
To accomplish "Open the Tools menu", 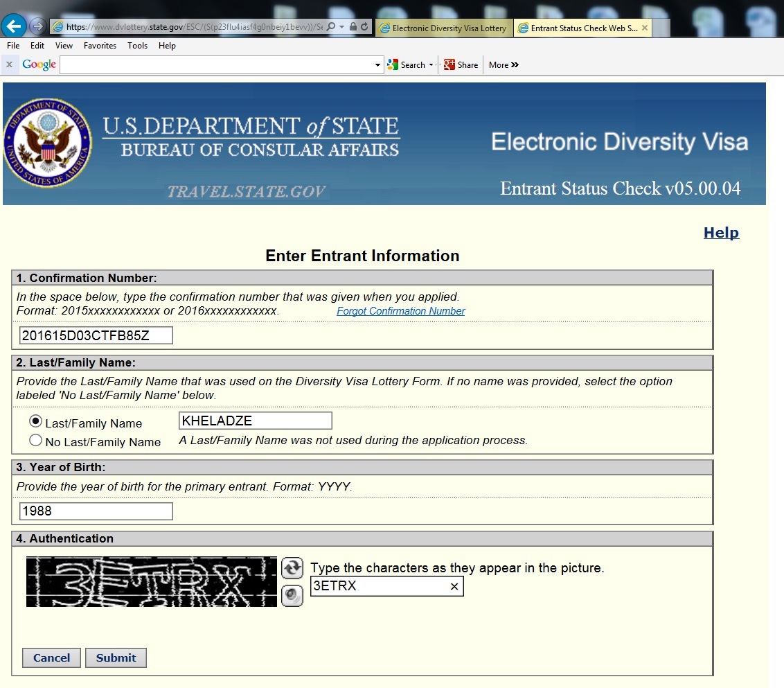I will (x=138, y=46).
